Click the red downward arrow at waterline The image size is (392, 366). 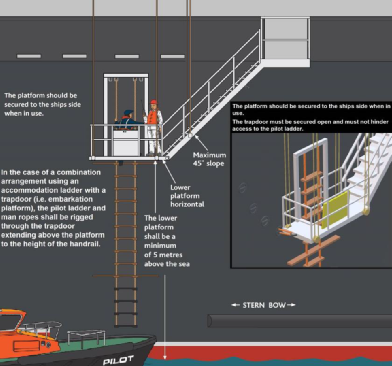click(164, 357)
